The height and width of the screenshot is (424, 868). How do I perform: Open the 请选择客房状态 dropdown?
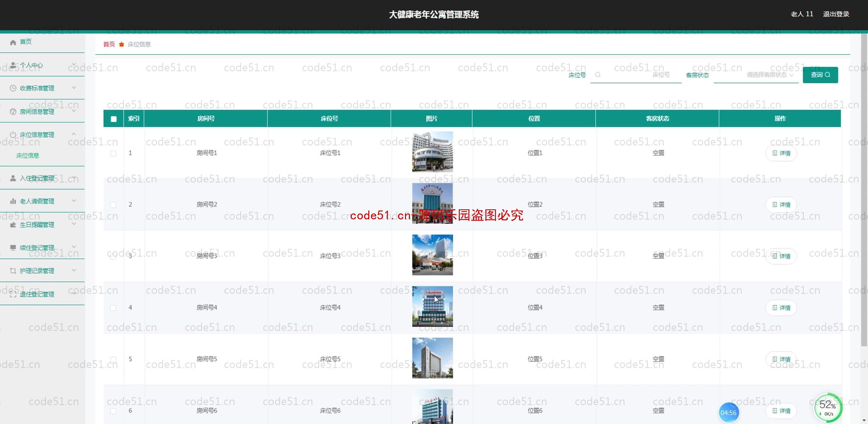click(756, 75)
